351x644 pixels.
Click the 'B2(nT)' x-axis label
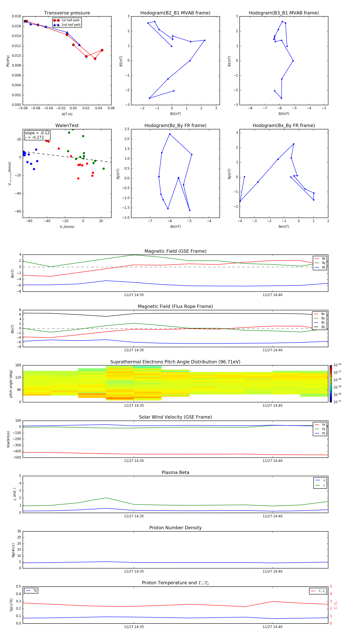[175, 114]
